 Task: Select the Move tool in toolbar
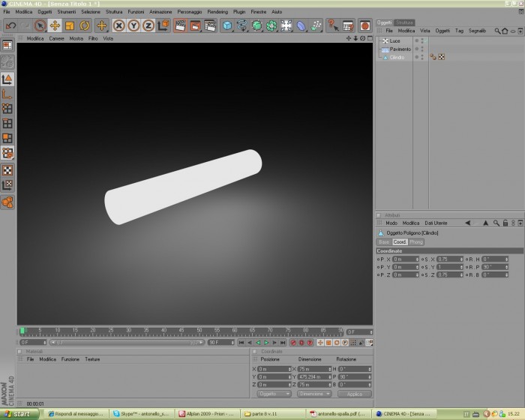[55, 25]
